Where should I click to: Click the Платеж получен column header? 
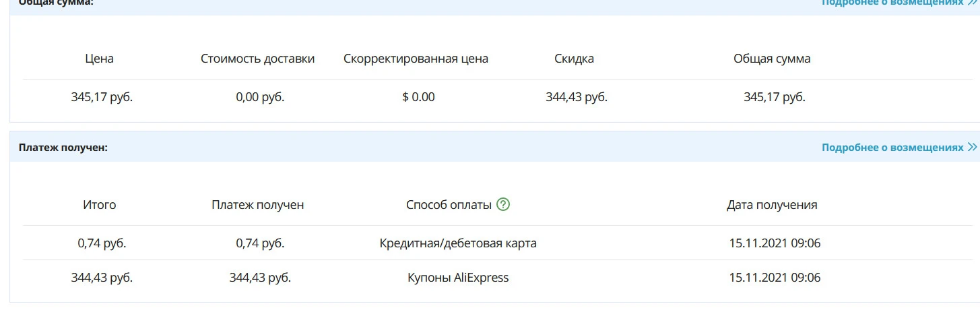click(x=257, y=205)
